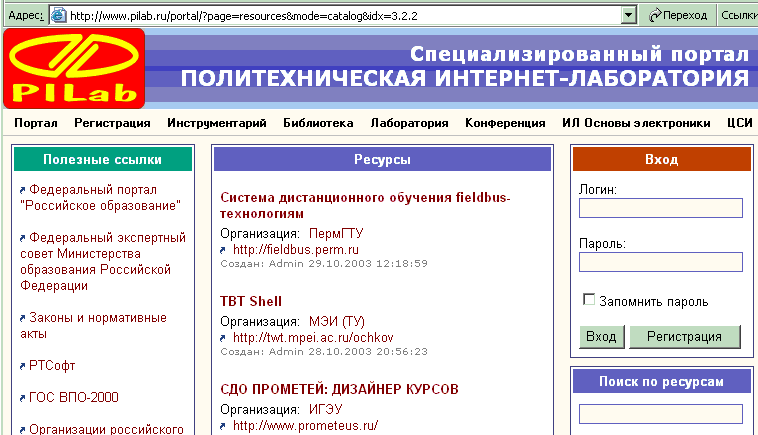Open the Ссылки links toolbar
Image resolution: width=758 pixels, height=435 pixels.
pyautogui.click(x=738, y=15)
